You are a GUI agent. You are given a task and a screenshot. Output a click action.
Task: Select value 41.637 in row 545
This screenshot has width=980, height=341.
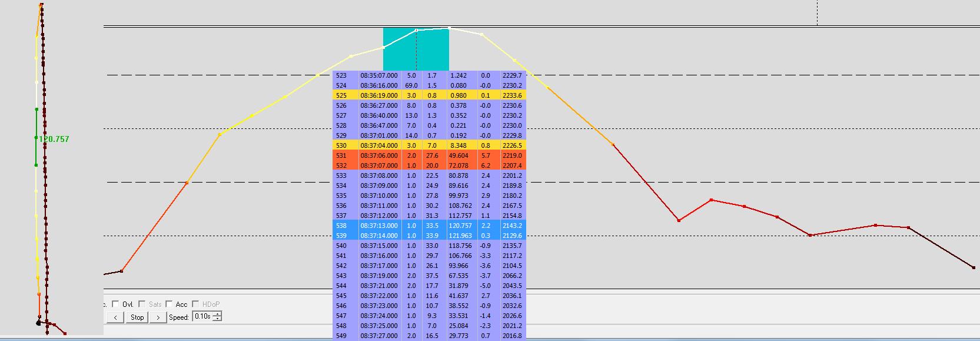(459, 296)
